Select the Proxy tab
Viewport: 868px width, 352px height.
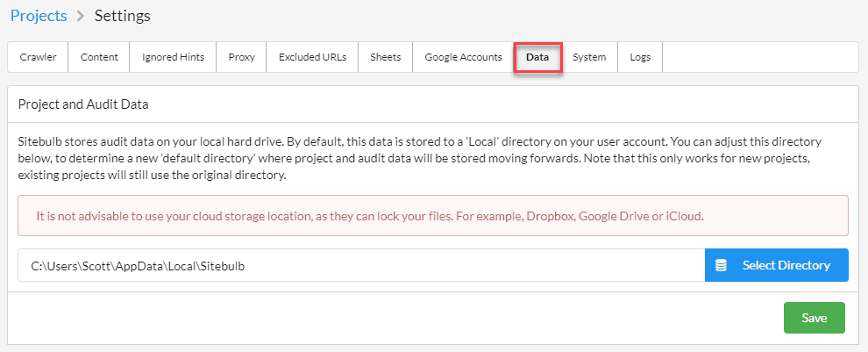pos(241,57)
